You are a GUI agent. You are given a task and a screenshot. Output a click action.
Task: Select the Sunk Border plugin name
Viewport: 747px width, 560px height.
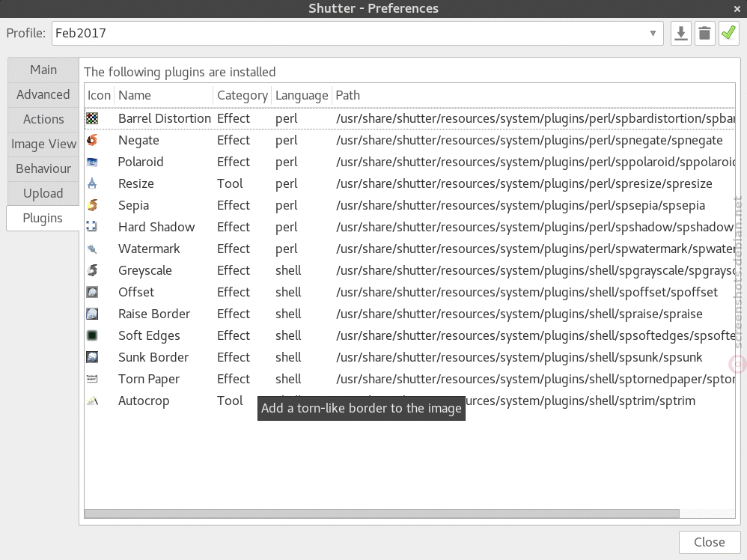point(153,357)
